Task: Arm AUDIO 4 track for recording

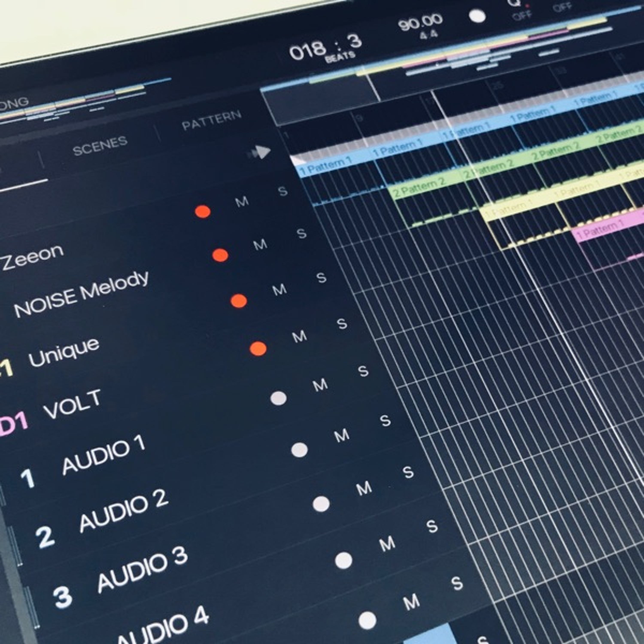Action: point(344,560)
